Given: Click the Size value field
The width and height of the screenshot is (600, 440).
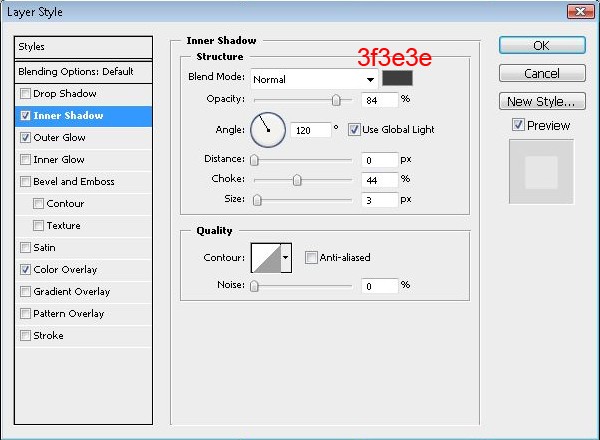Looking at the screenshot, I should pyautogui.click(x=380, y=200).
